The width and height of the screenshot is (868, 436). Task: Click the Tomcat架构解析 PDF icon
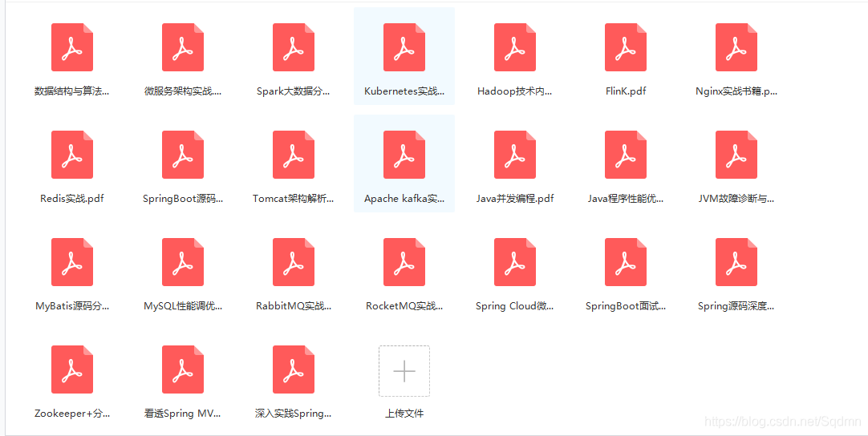coord(294,155)
